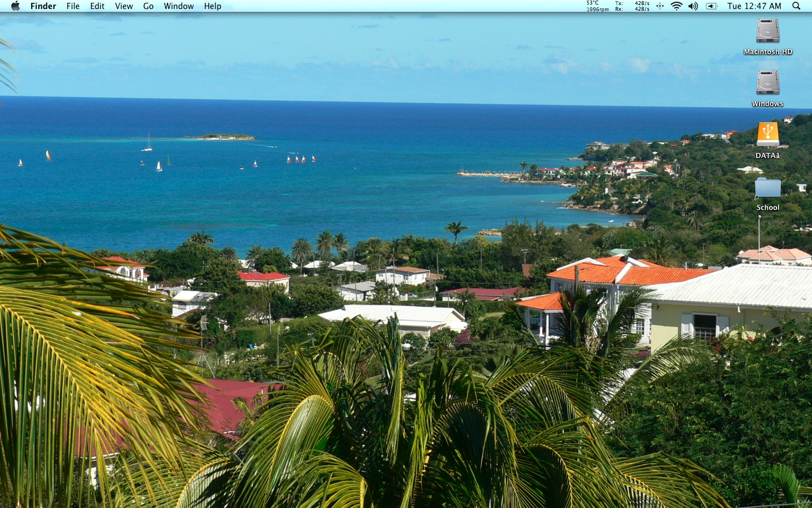Open Spotlight search

(795, 6)
